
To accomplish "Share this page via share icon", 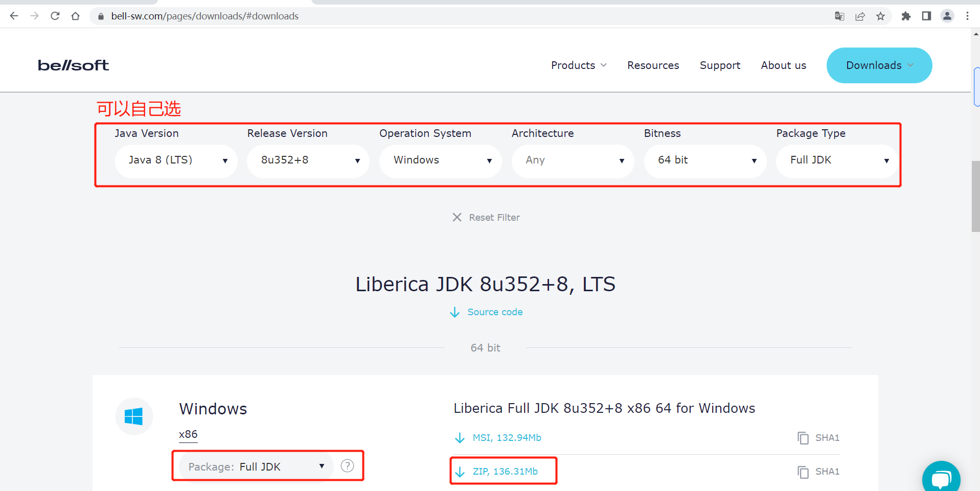I will click(x=860, y=16).
